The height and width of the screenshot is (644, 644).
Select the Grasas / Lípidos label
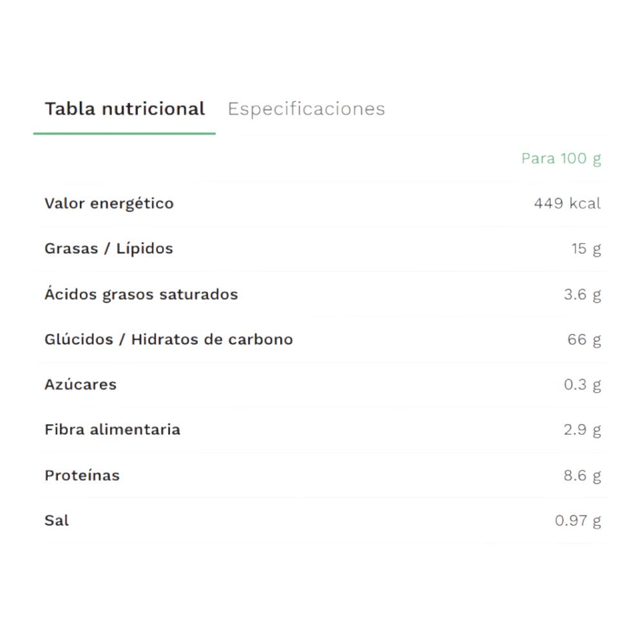click(x=109, y=249)
